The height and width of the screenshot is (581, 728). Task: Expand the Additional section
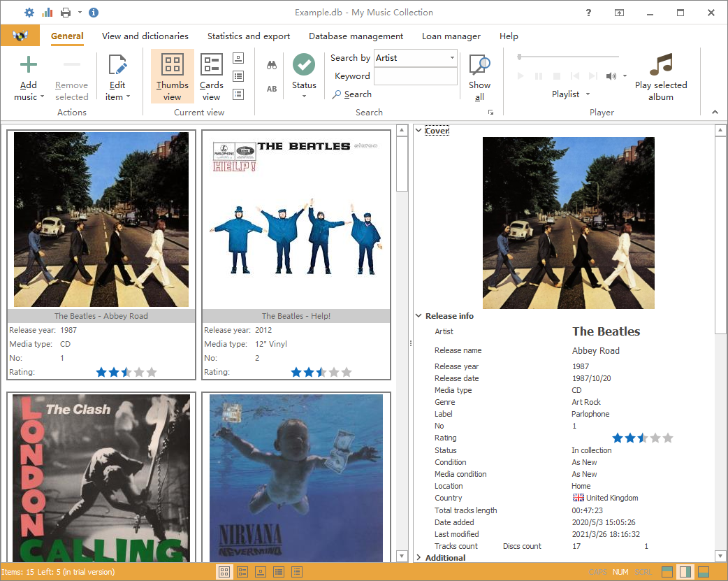[x=418, y=558]
